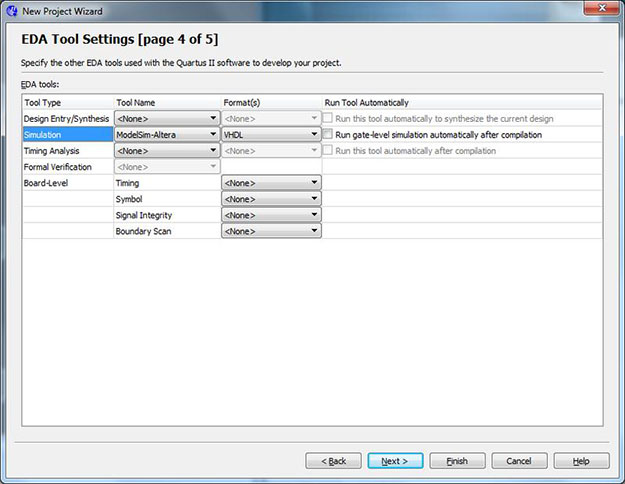This screenshot has width=625, height=484.
Task: Open the ModelSim-Altera simulation tool dropdown
Action: [167, 134]
